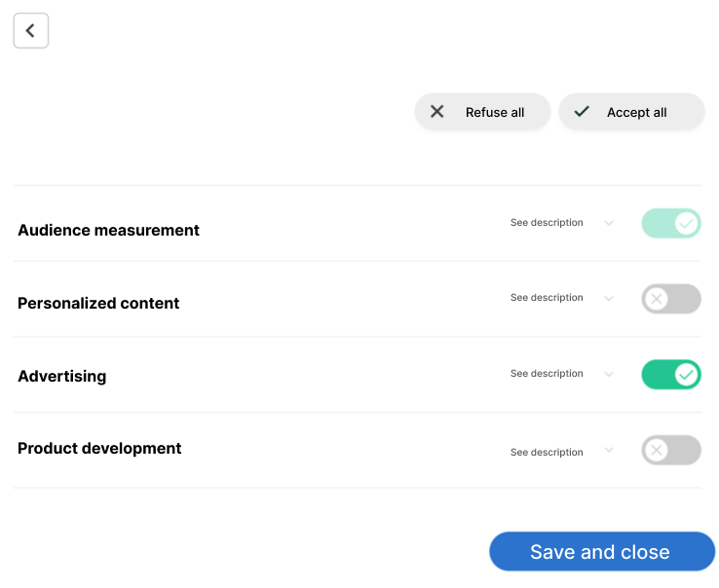Viewport: 719px width, 588px height.
Task: Click the Product development category label
Action: (99, 449)
